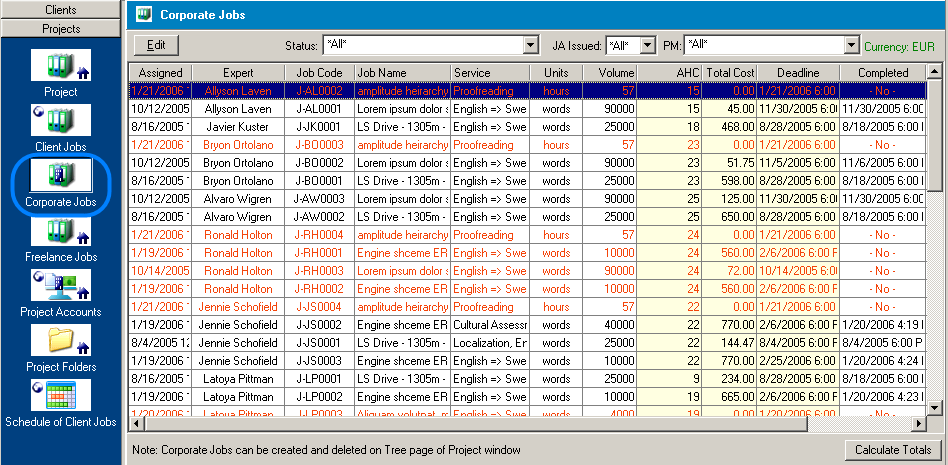Click the vertical scrollbar down arrow
Image resolution: width=948 pixels, height=465 pixels.
(934, 407)
